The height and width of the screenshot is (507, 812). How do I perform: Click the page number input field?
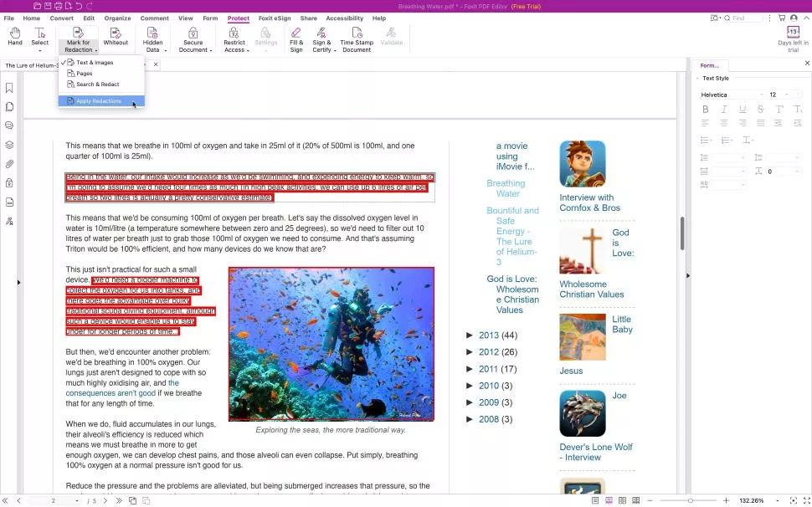click(54, 501)
